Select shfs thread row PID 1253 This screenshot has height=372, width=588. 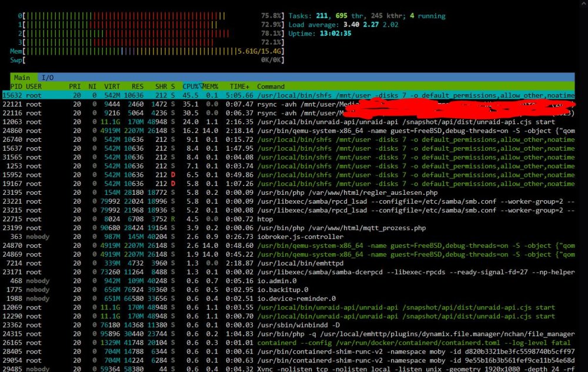tap(288, 166)
